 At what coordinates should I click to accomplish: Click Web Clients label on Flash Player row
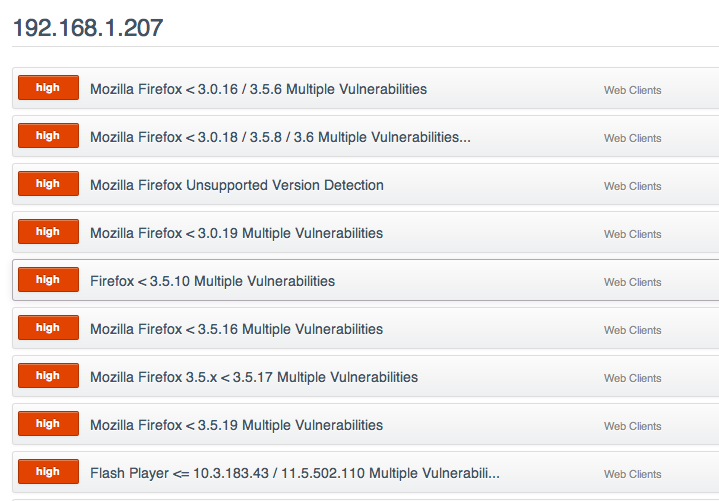632,474
